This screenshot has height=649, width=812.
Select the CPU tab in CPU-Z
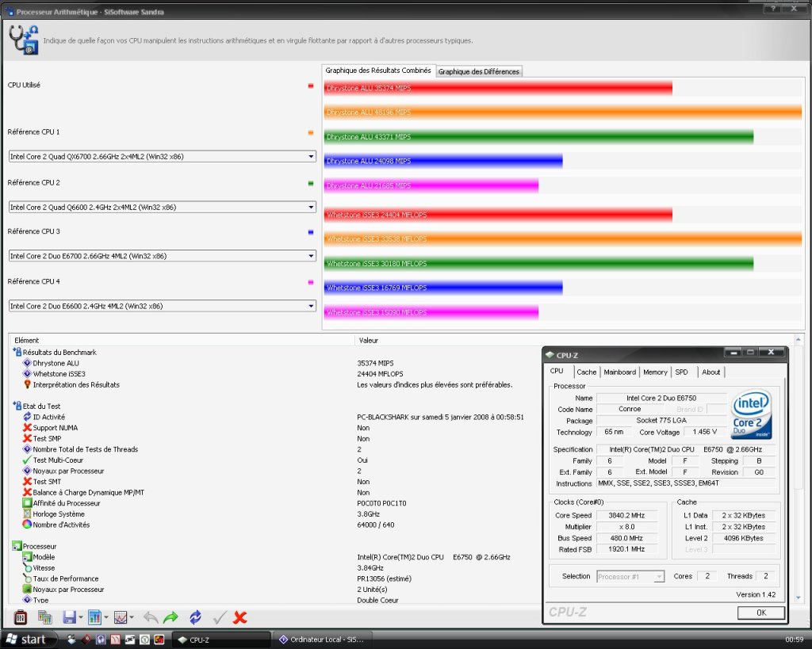pos(557,371)
